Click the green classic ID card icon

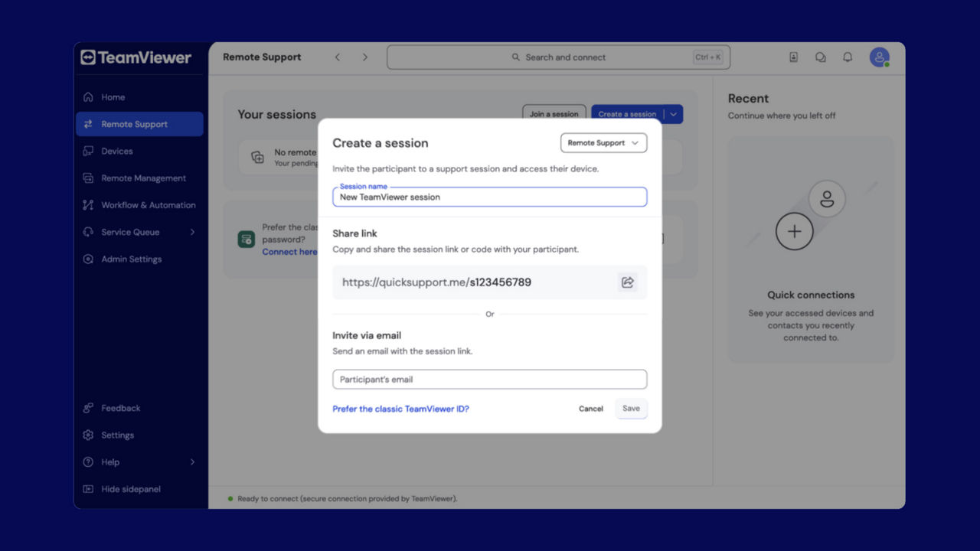click(246, 240)
